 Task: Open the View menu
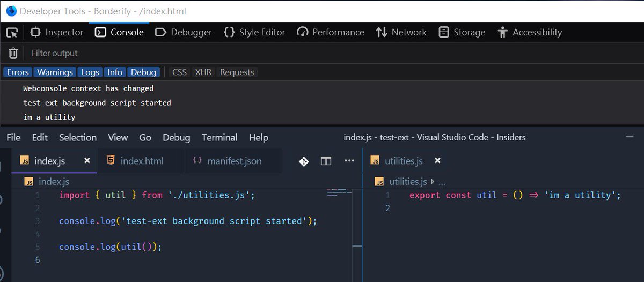coord(118,138)
